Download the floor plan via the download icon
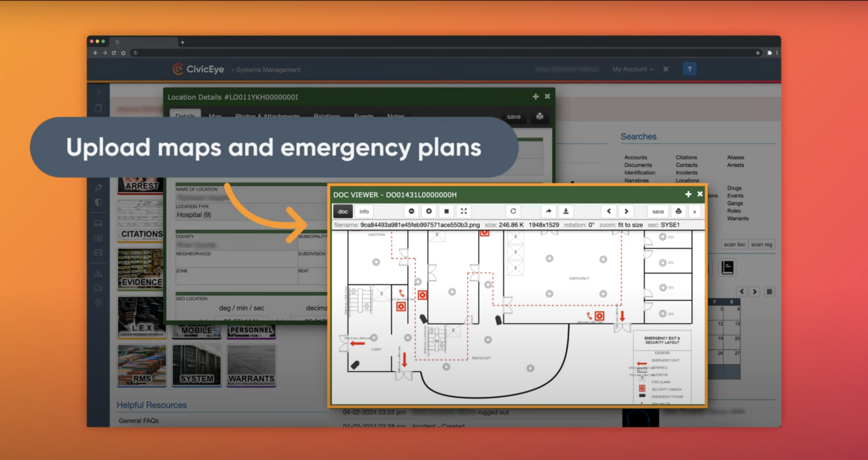 click(x=566, y=211)
